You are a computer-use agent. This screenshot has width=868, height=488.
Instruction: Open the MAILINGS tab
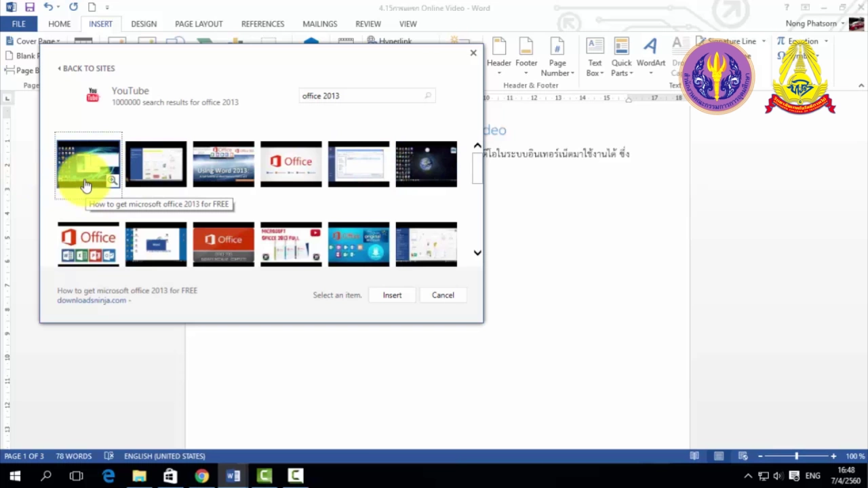point(319,24)
